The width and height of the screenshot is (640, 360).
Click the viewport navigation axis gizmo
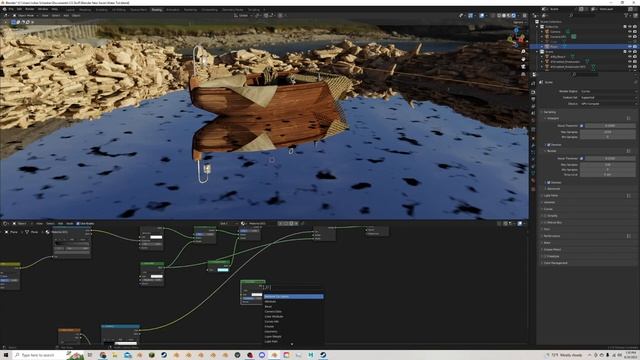pyautogui.click(x=516, y=37)
